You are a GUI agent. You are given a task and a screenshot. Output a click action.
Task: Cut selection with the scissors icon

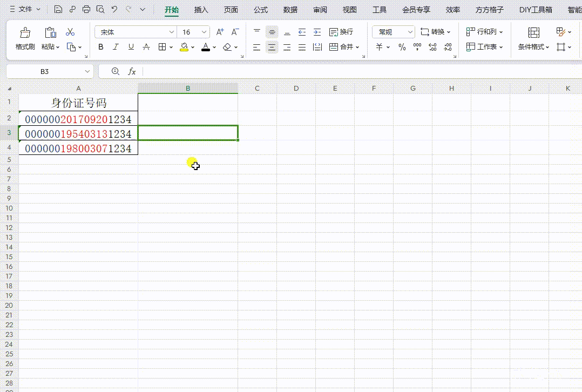pyautogui.click(x=70, y=32)
